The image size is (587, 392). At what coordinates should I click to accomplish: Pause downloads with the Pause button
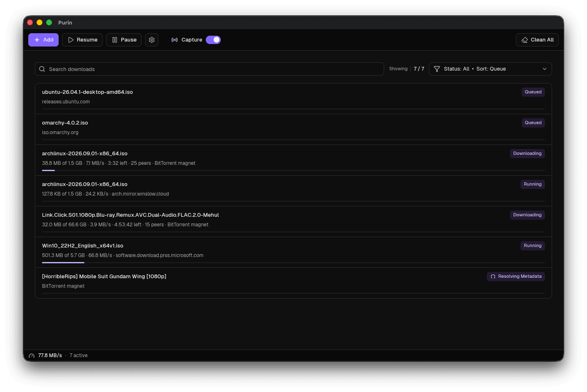[124, 40]
